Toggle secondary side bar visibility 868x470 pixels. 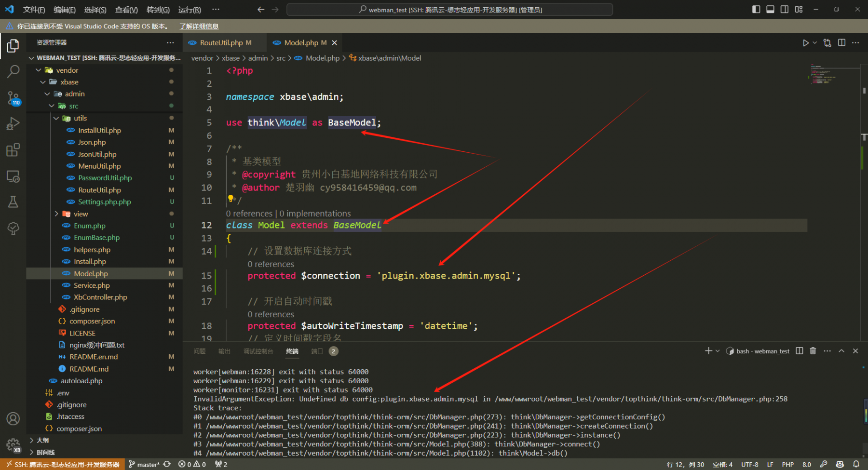click(x=785, y=10)
